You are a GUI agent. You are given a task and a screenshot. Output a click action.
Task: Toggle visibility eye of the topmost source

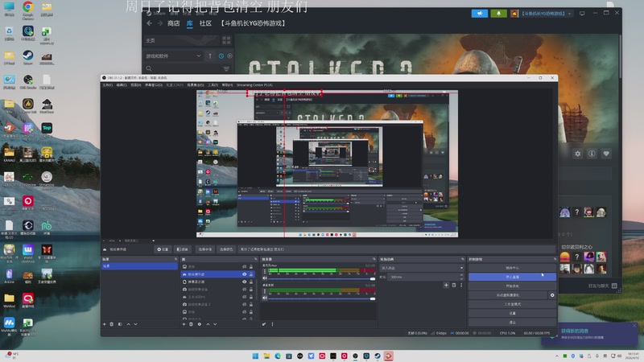point(245,267)
